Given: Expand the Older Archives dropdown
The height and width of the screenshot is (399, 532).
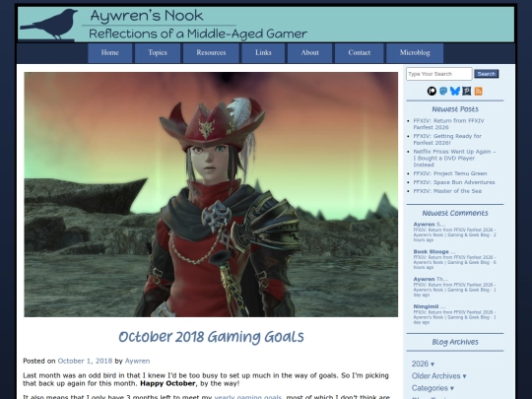Looking at the screenshot, I should pos(438,376).
